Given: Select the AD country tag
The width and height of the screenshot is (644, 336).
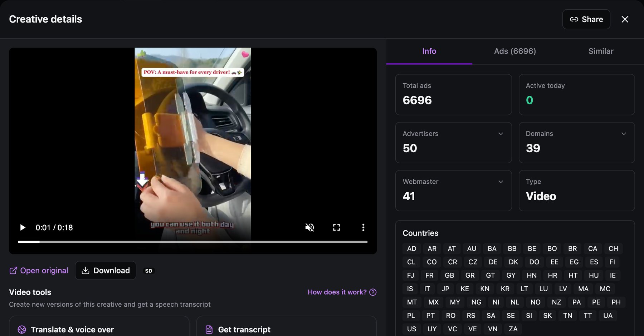Looking at the screenshot, I should [412, 248].
